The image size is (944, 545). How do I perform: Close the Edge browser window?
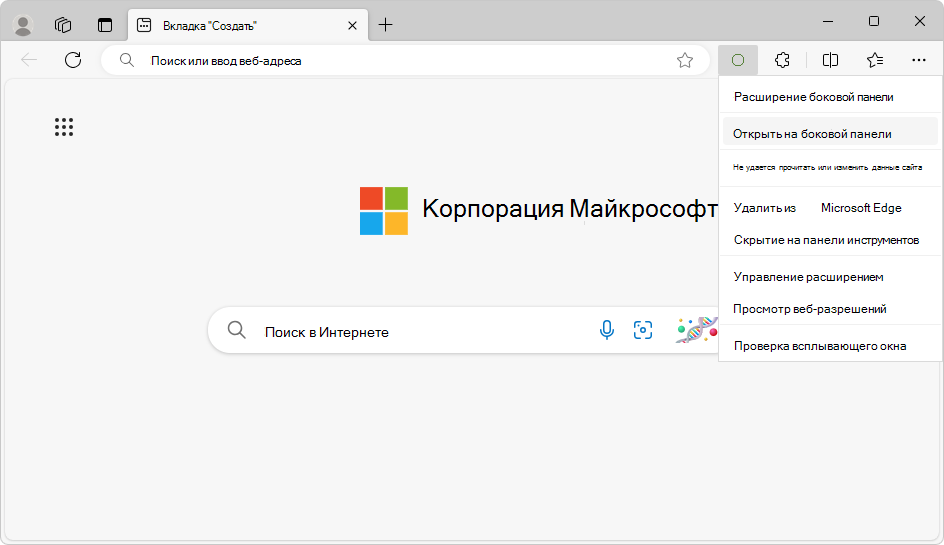[x=919, y=22]
